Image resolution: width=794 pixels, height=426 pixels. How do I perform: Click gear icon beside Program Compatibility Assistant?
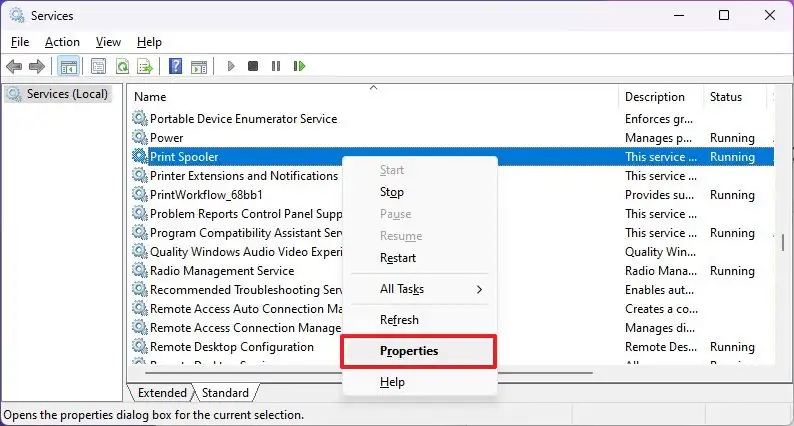[140, 232]
